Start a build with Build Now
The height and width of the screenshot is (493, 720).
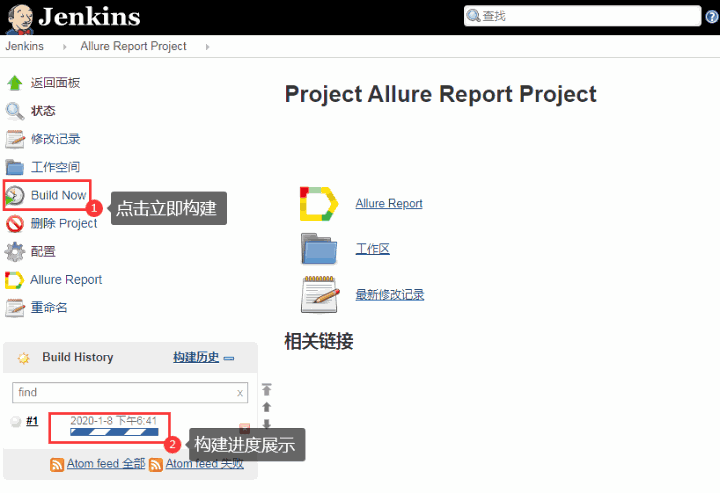click(x=59, y=195)
